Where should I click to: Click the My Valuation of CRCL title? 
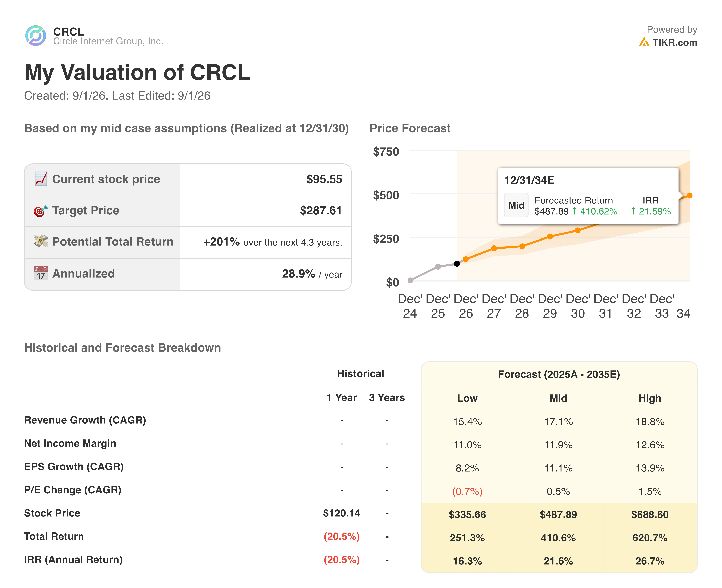point(137,73)
